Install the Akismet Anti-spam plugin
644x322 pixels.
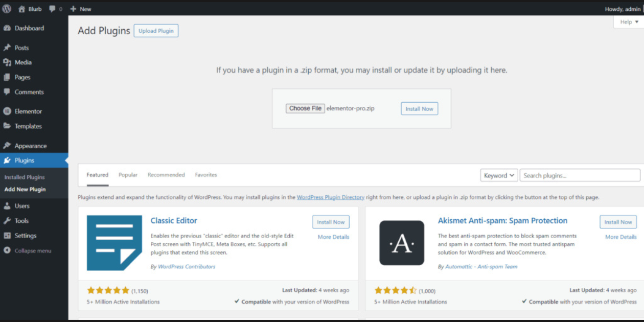618,222
